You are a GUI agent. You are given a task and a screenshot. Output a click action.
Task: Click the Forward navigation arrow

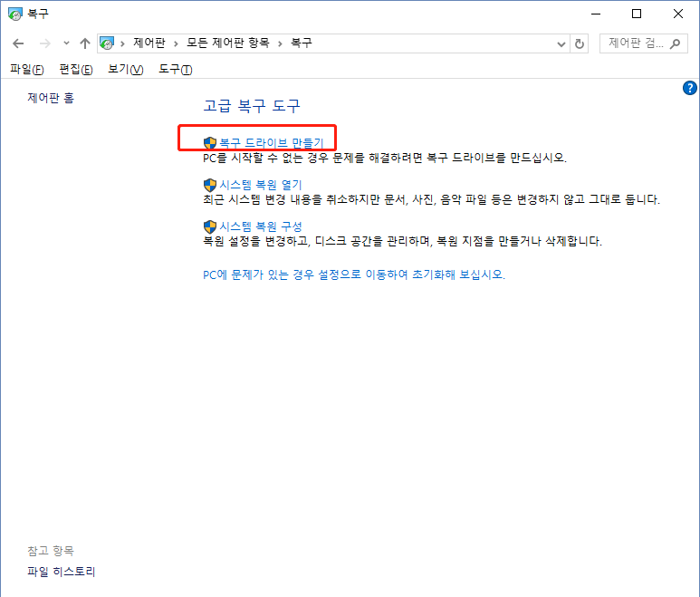(43, 43)
